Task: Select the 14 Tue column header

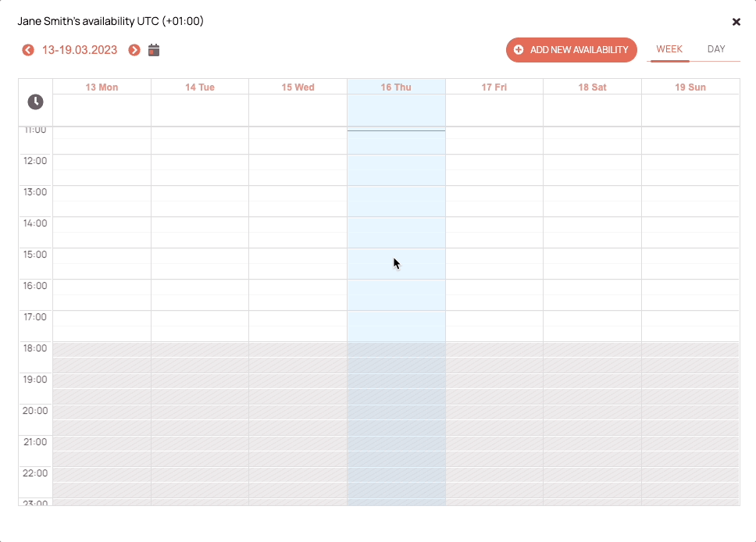Action: [200, 87]
